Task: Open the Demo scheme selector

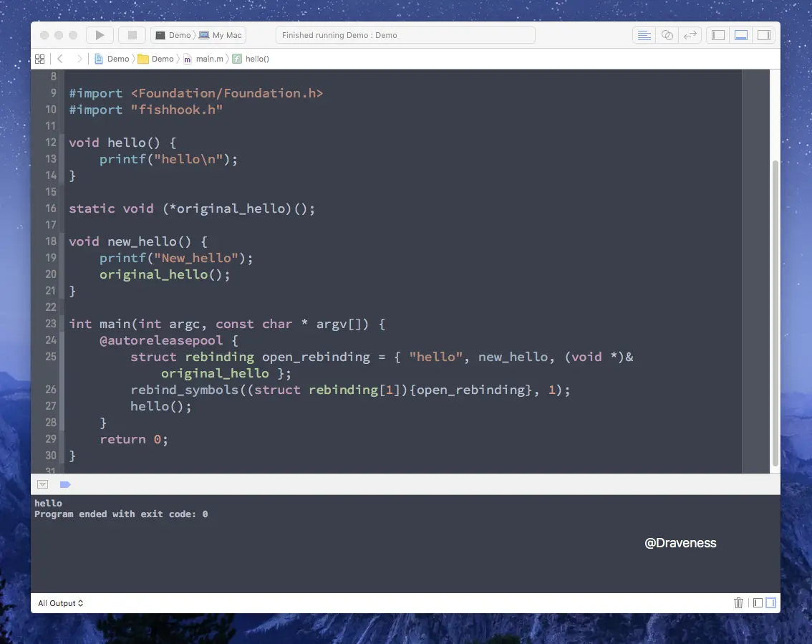Action: click(x=173, y=35)
